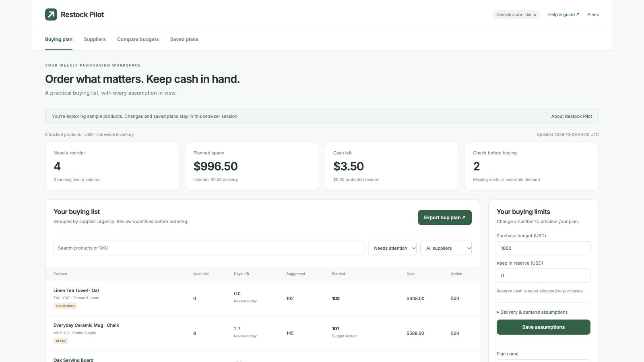Screen dimensions: 644x362
Task: Open the About Restock Pilot link
Action: (572, 116)
